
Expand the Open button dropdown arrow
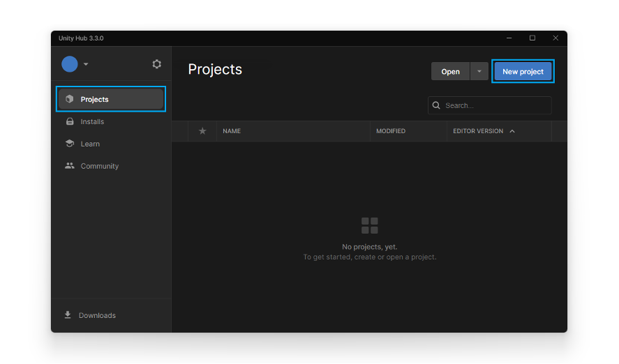pos(479,71)
